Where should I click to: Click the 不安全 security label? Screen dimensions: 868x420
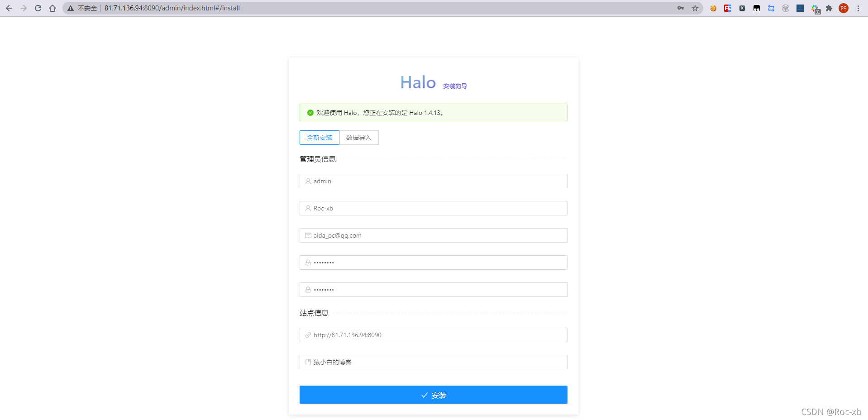(x=87, y=8)
